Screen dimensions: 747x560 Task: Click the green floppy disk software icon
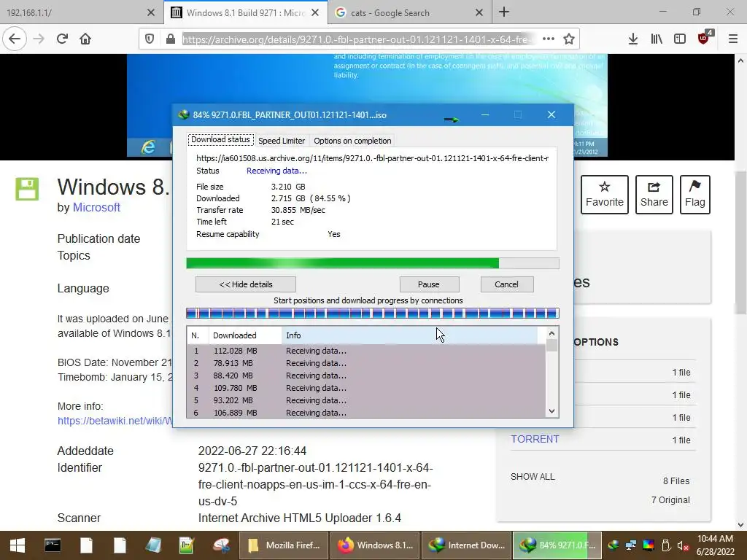[x=27, y=189]
